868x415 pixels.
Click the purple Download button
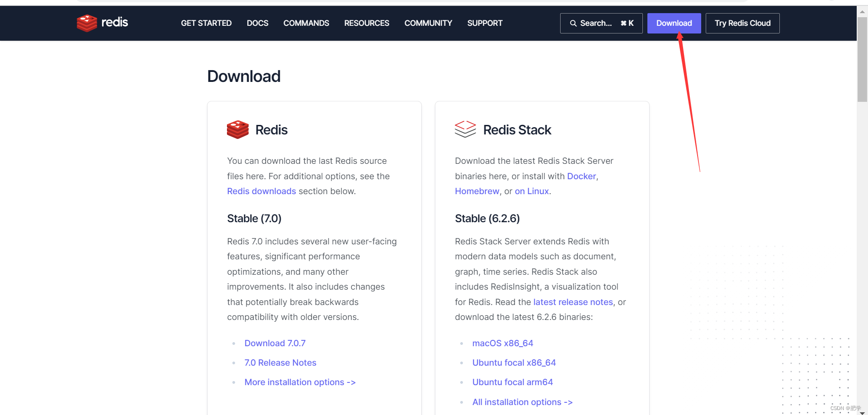(674, 23)
